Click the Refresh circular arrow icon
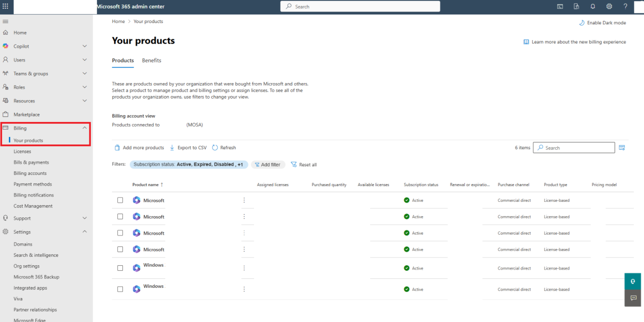644x322 pixels. tap(215, 148)
